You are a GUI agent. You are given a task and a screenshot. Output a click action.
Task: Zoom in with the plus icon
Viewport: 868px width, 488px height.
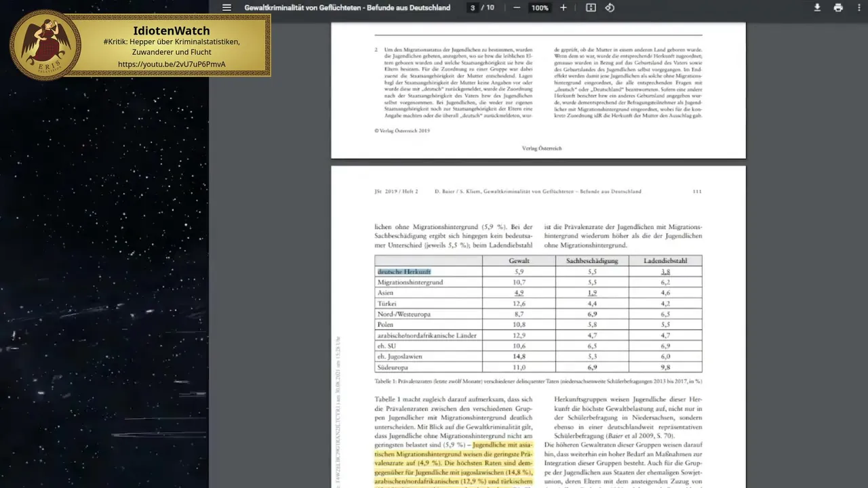pyautogui.click(x=563, y=8)
